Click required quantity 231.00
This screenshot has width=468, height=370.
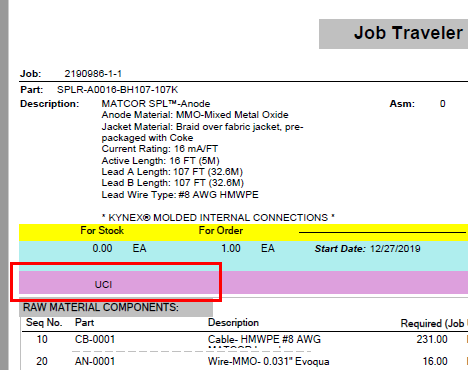432,339
